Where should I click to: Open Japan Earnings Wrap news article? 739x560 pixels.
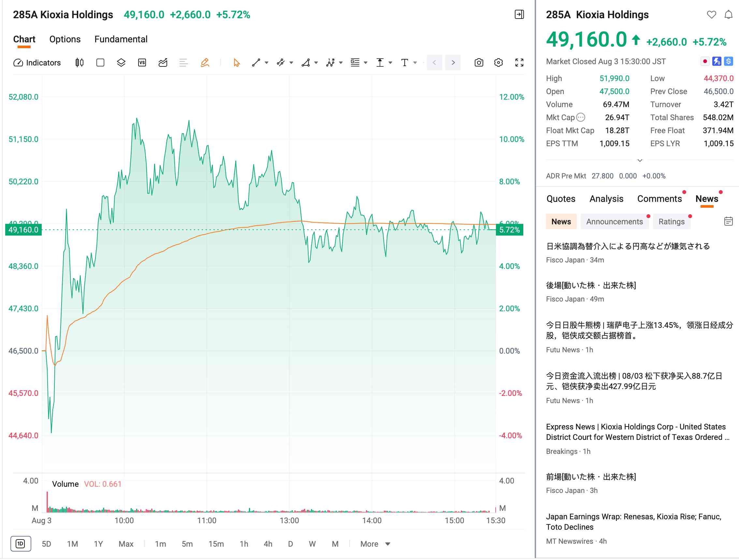tap(634, 522)
